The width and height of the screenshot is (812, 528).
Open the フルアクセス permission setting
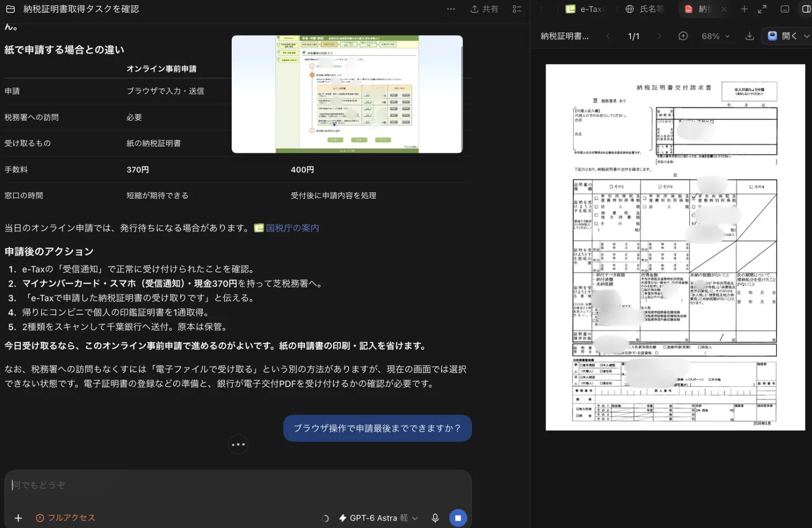pos(65,518)
